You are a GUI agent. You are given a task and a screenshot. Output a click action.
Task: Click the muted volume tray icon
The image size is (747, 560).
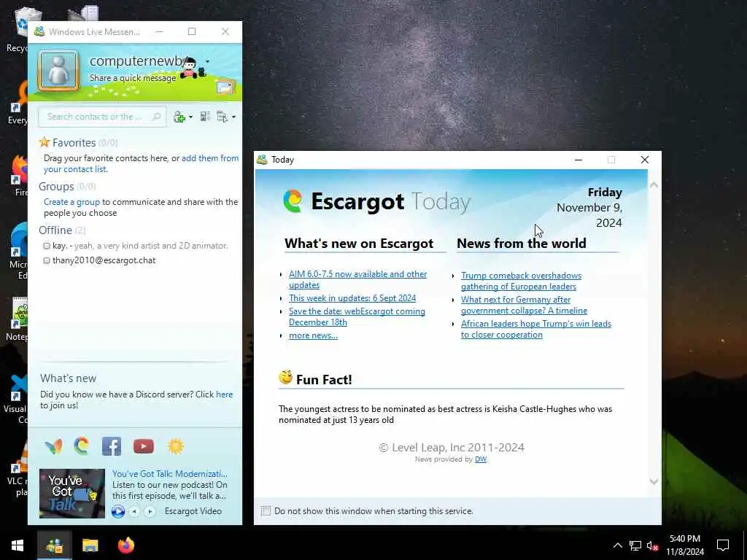(653, 545)
